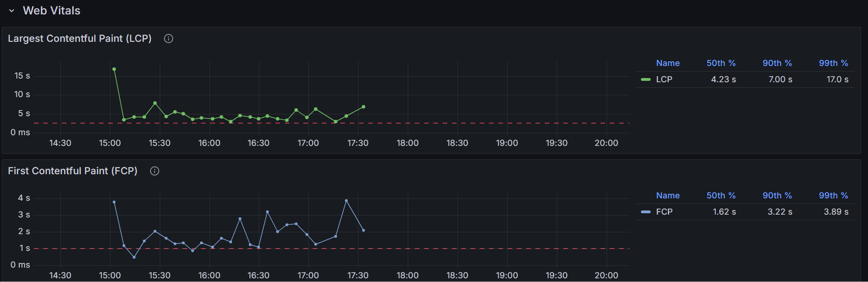Click the green LCP legend color swatch
The image size is (868, 282).
click(646, 79)
